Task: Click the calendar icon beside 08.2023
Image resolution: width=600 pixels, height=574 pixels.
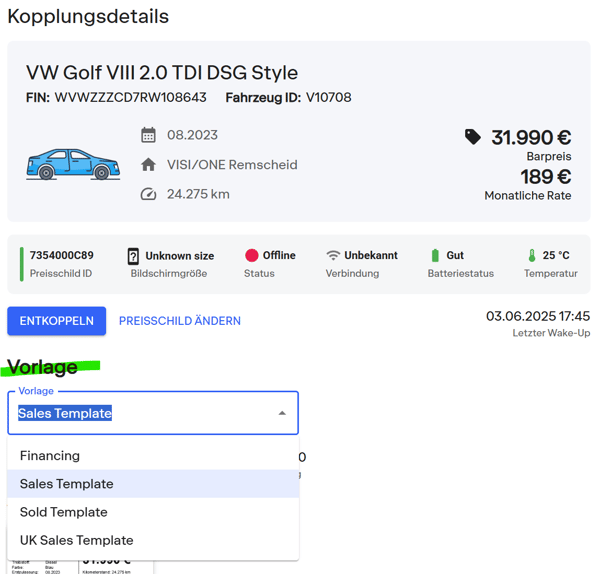Action: tap(148, 135)
